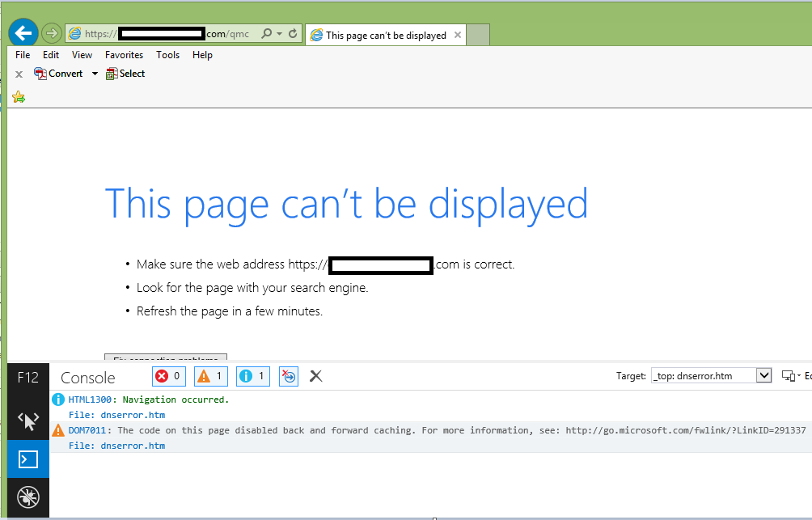The width and height of the screenshot is (812, 520).
Task: Click 'Look for the page with your search engine' text
Action: pos(252,288)
